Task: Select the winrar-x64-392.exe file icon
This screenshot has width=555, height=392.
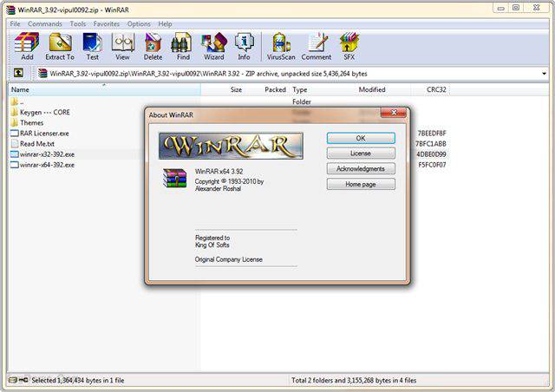Action: pos(15,165)
